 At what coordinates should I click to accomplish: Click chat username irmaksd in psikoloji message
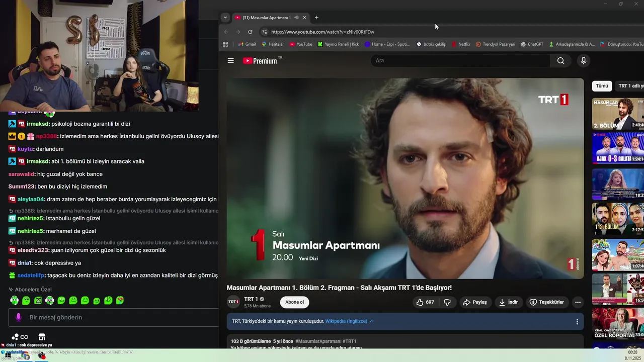click(38, 124)
